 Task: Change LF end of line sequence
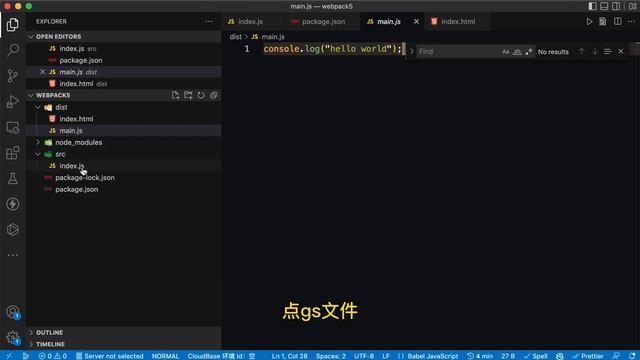(x=386, y=356)
